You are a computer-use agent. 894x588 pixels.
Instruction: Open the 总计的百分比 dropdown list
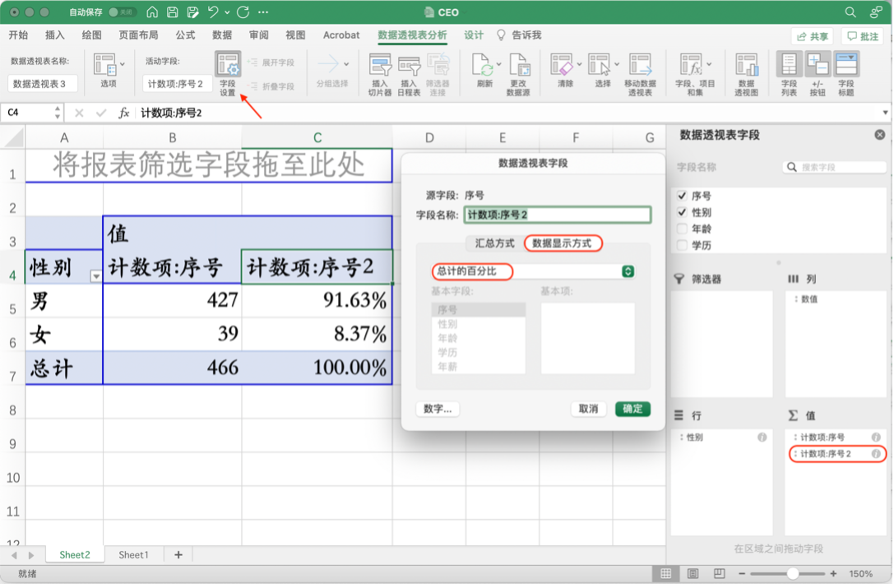(628, 271)
